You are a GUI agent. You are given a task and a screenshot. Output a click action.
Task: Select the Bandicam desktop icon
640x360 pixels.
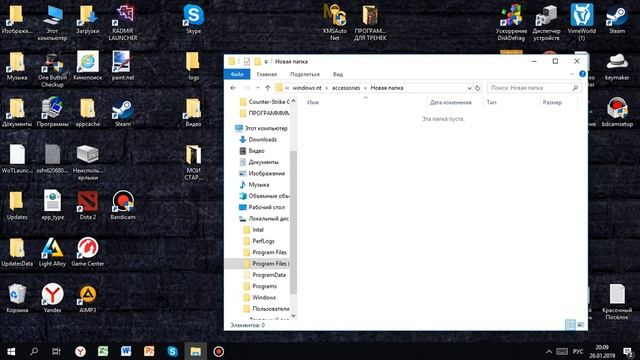coord(123,205)
